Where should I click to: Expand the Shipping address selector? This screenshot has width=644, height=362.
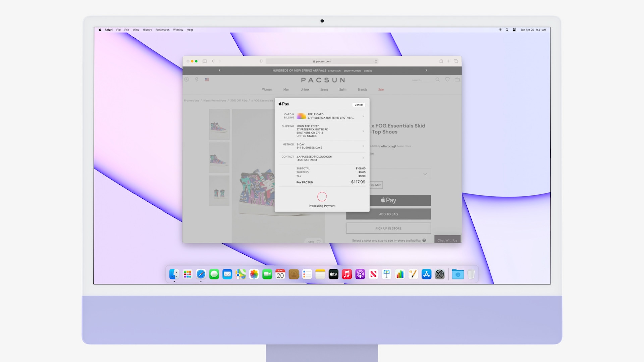[363, 131]
